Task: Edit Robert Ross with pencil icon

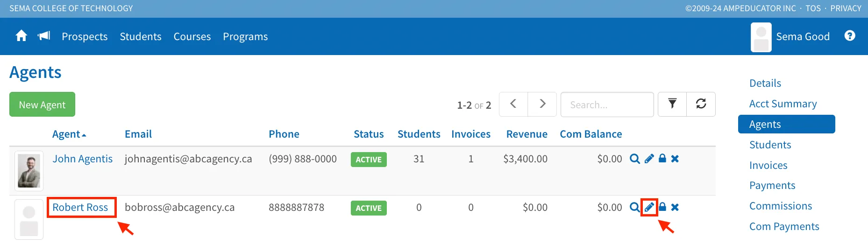Action: click(649, 208)
